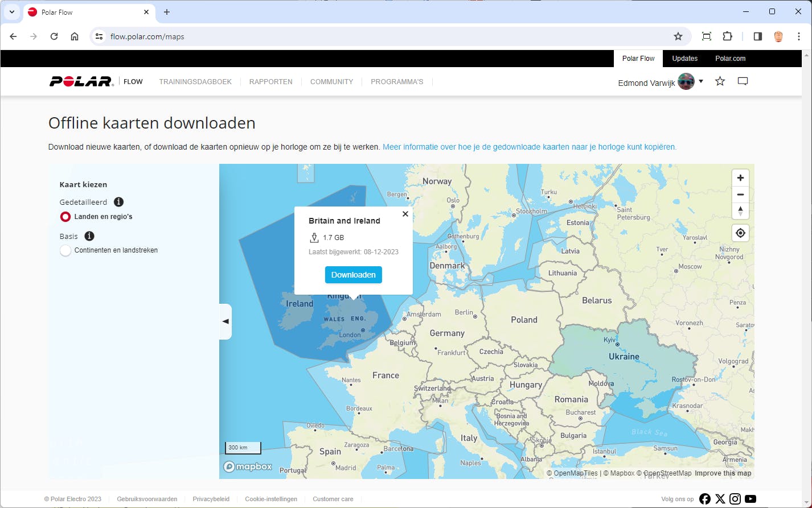Zoom in on the map

(740, 178)
